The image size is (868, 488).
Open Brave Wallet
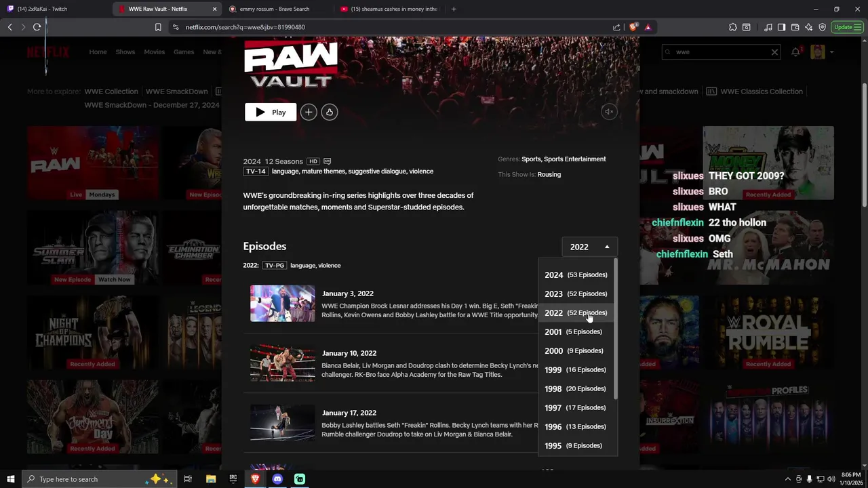click(795, 27)
